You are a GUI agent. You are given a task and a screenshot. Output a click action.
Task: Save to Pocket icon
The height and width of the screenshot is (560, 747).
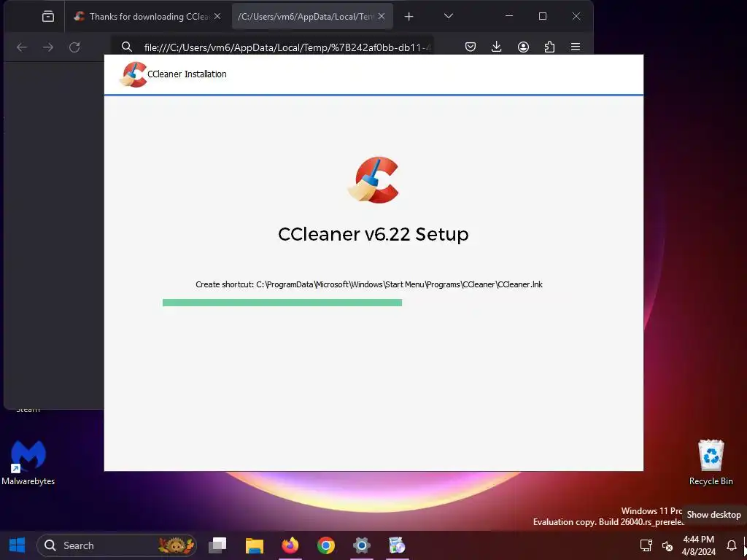(471, 47)
